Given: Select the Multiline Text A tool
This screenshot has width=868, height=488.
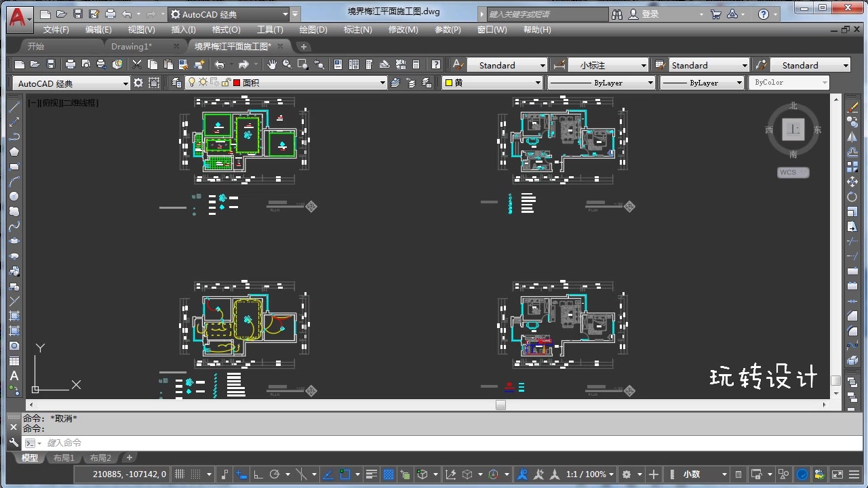Looking at the screenshot, I should click(14, 375).
